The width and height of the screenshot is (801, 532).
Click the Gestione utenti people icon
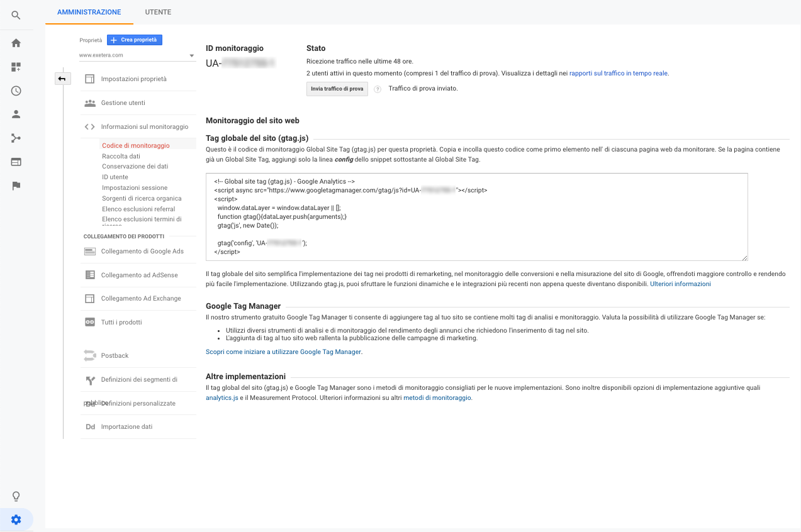[89, 103]
